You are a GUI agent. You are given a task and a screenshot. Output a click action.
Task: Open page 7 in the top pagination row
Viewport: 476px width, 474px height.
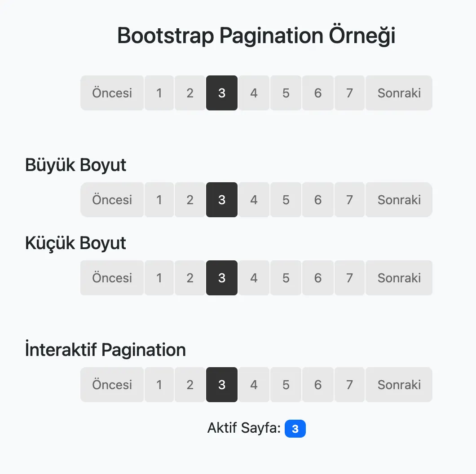pyautogui.click(x=349, y=93)
